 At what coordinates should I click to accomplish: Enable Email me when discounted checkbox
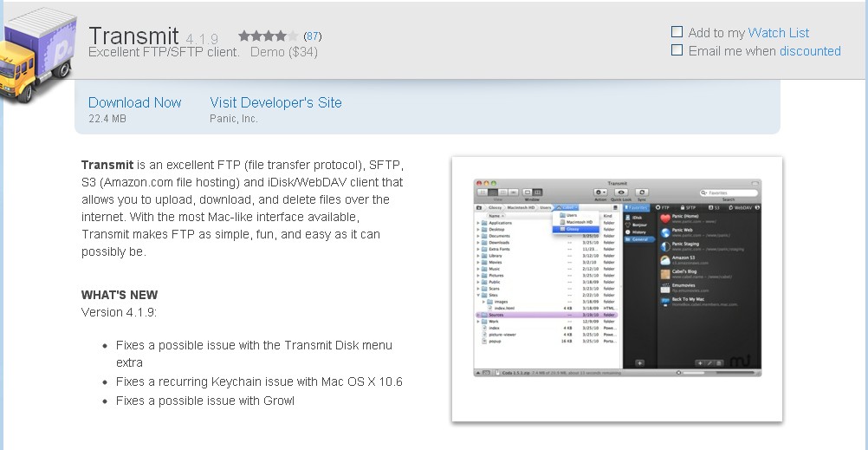point(677,50)
